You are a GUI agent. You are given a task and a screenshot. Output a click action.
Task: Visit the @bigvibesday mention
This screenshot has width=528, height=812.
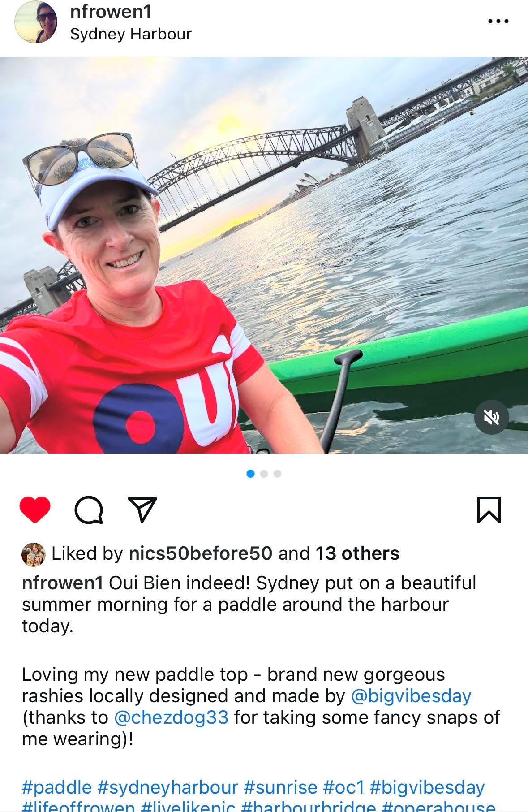click(411, 696)
